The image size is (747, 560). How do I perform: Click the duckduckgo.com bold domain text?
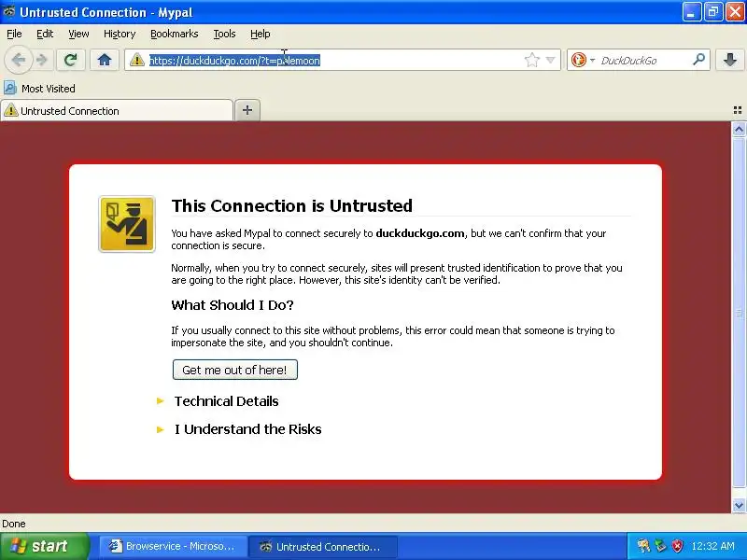[x=419, y=233]
